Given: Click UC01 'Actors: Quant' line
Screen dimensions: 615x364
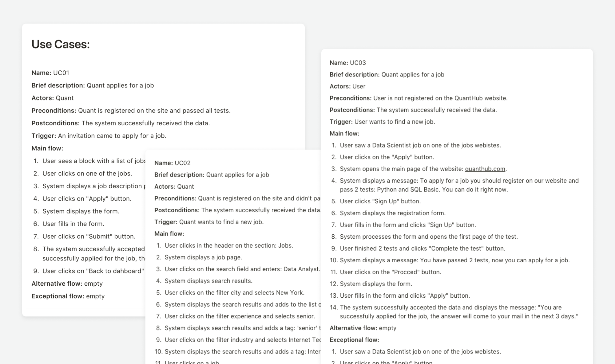Looking at the screenshot, I should pos(52,98).
